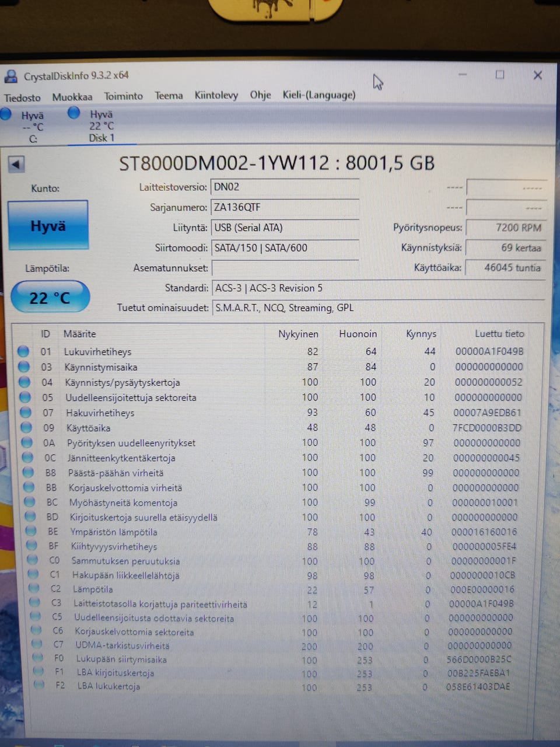Click the raw value 00007A9EDB61

click(x=488, y=412)
